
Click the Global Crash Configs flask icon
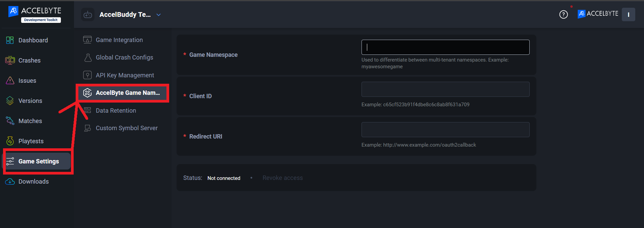pyautogui.click(x=88, y=58)
